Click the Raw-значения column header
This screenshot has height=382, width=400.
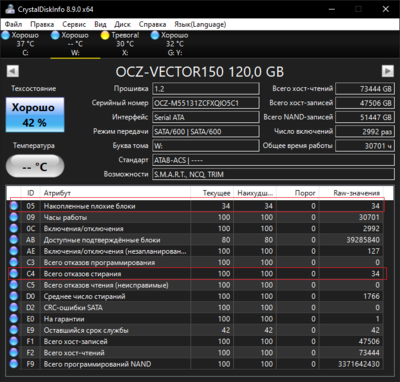pyautogui.click(x=356, y=193)
